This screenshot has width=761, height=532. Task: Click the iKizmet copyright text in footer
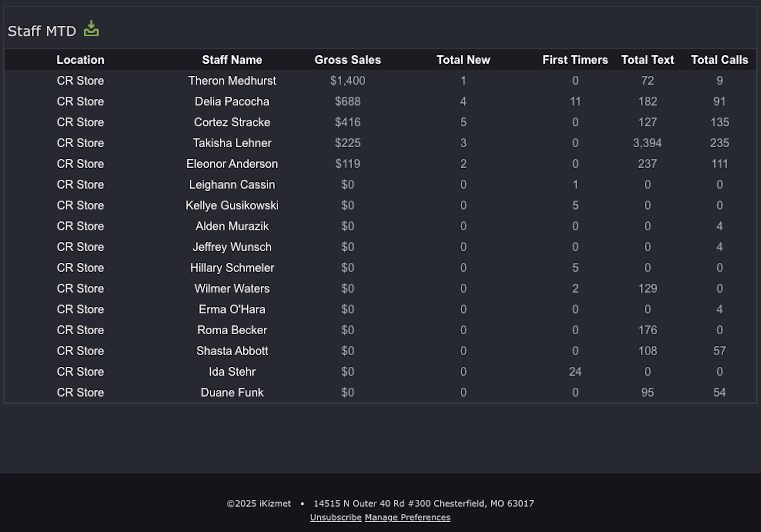(259, 503)
